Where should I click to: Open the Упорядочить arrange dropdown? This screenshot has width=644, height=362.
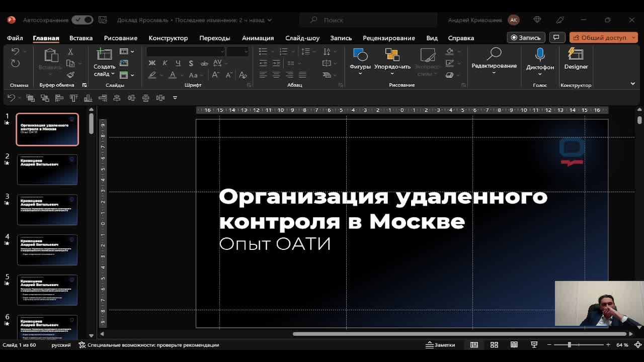tap(392, 73)
